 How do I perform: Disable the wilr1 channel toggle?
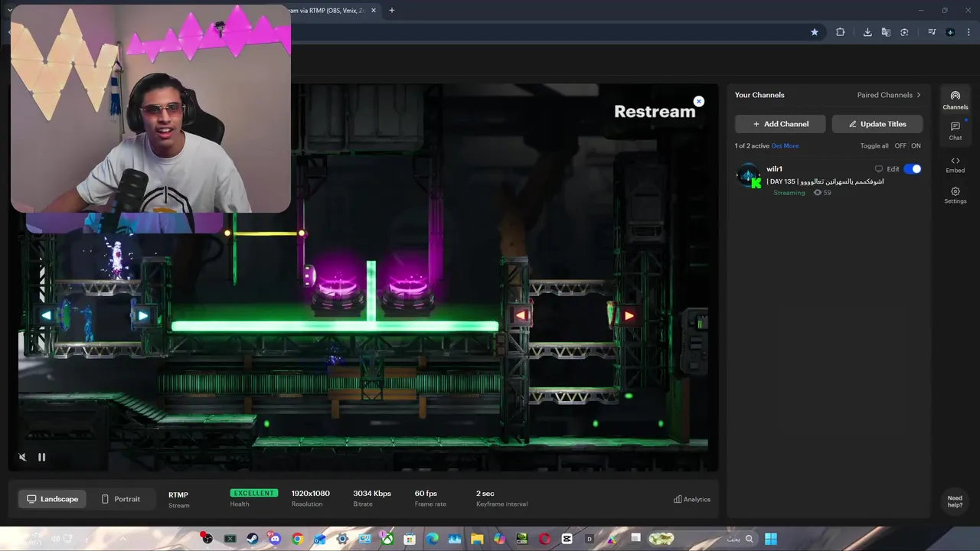pos(913,169)
